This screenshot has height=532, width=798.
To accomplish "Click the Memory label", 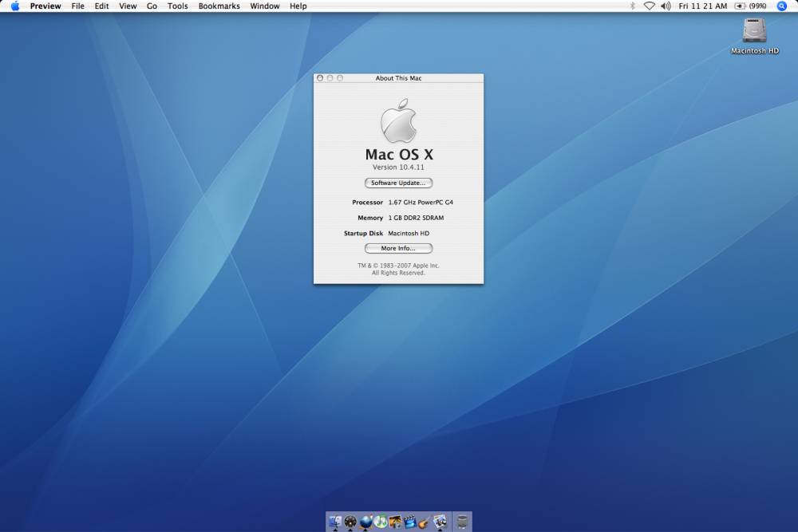I will tap(370, 218).
